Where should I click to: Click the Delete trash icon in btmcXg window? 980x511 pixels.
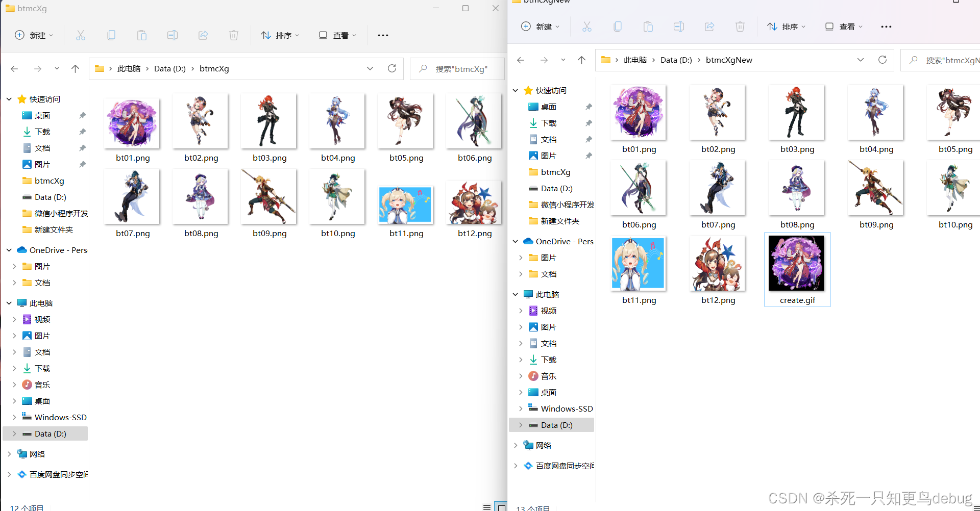(x=234, y=35)
